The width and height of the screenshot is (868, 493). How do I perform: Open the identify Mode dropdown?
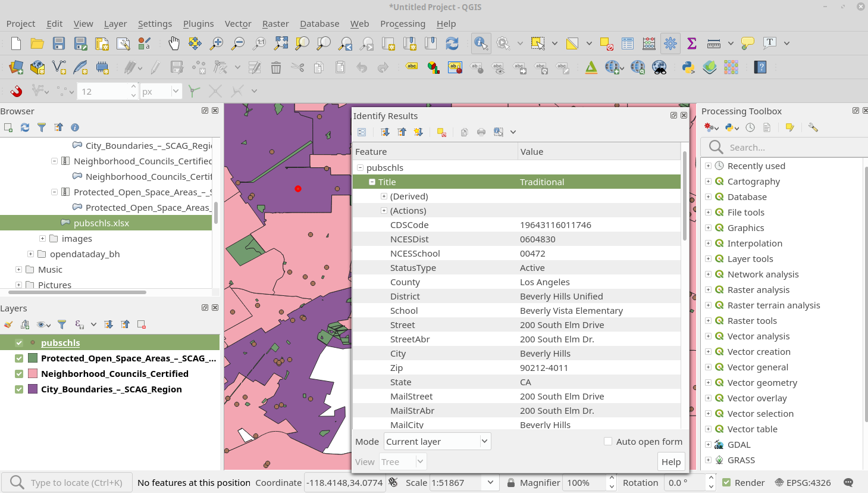(x=437, y=441)
